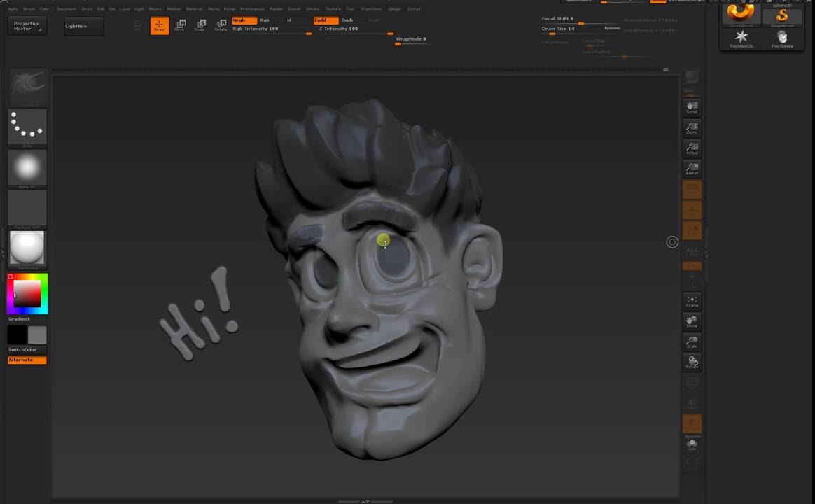Select the black secondary color swatch
The image size is (815, 504).
pos(17,334)
